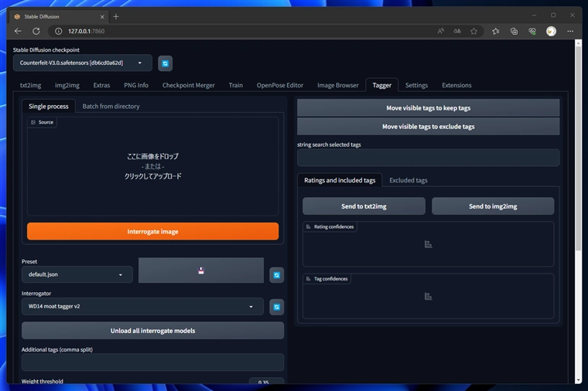
Task: Switch to the Image Browser tab
Action: (337, 85)
